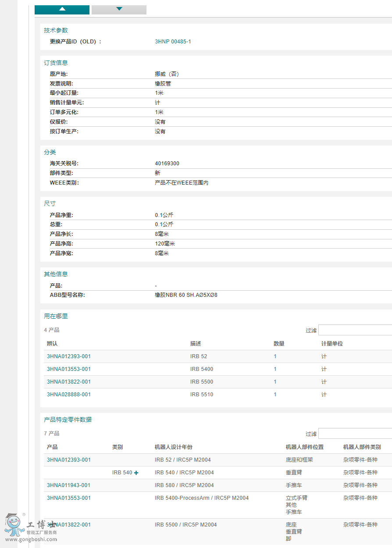Click the 其他信息 section heading
The image size is (392, 548).
click(56, 274)
